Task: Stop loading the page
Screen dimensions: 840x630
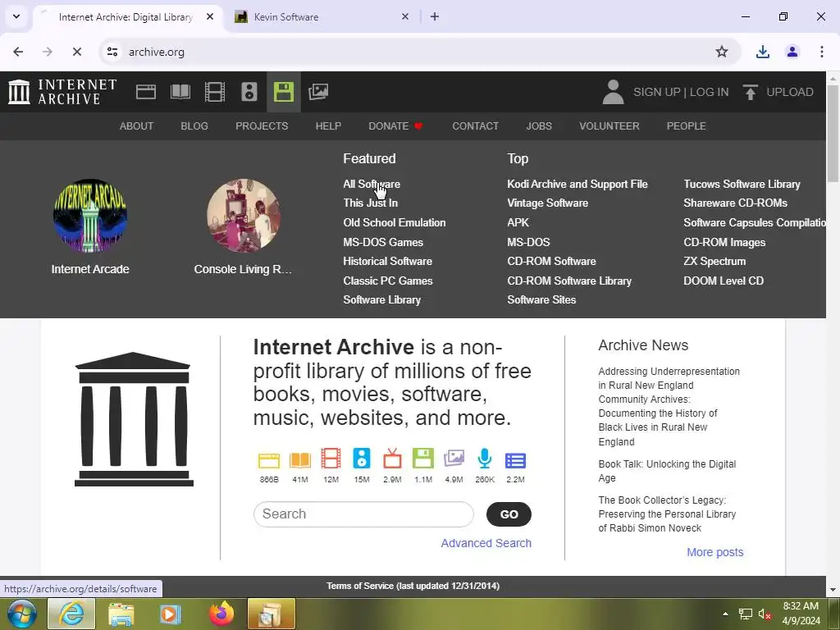Action: pos(76,52)
